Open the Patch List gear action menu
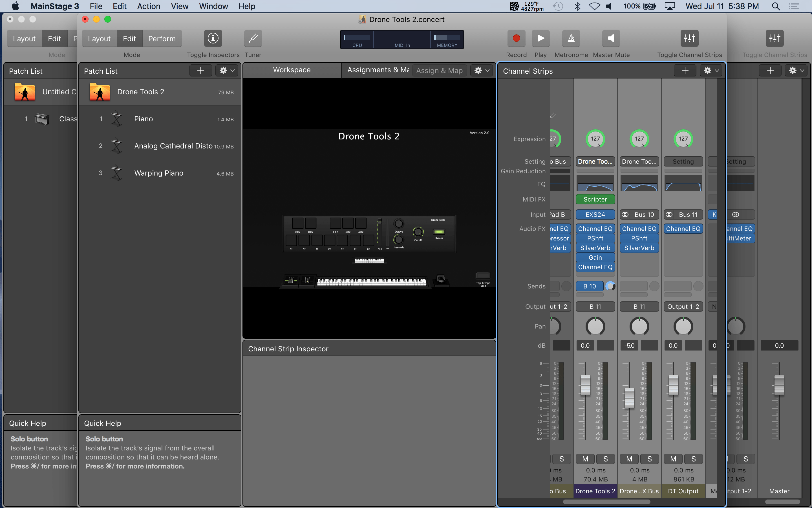This screenshot has width=812, height=508. click(x=227, y=70)
